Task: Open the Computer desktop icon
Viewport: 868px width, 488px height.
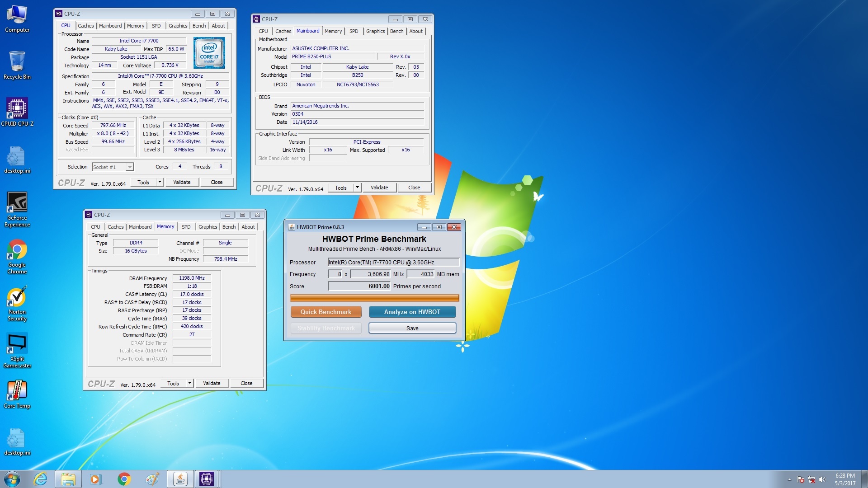Action: pyautogui.click(x=17, y=19)
